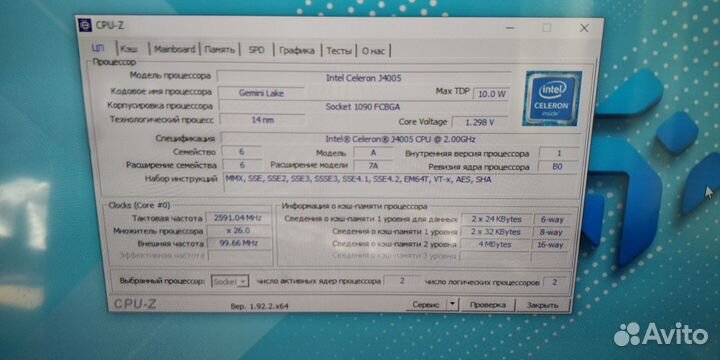Click the internal processor version value 1
The width and height of the screenshot is (720, 360).
pos(559,153)
